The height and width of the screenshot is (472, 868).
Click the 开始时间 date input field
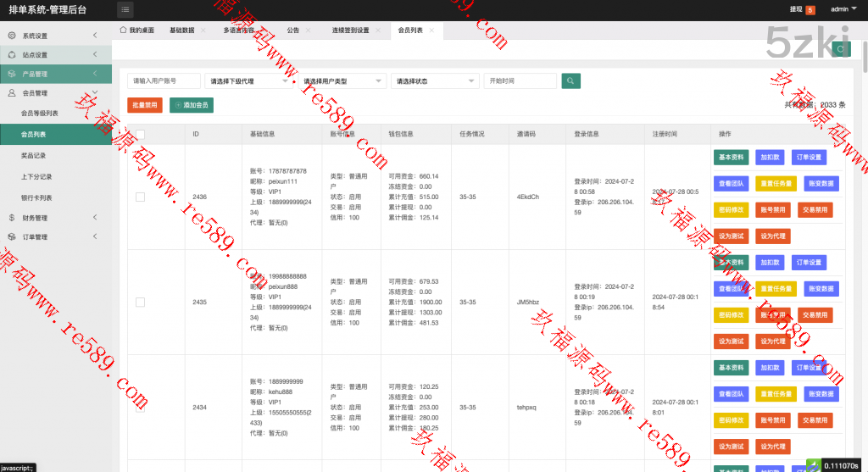(520, 81)
